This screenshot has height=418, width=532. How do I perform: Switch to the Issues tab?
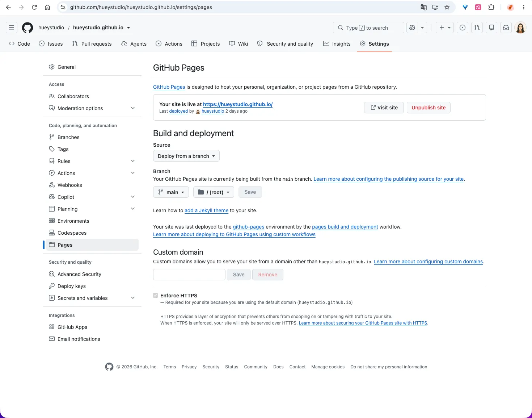coord(51,44)
